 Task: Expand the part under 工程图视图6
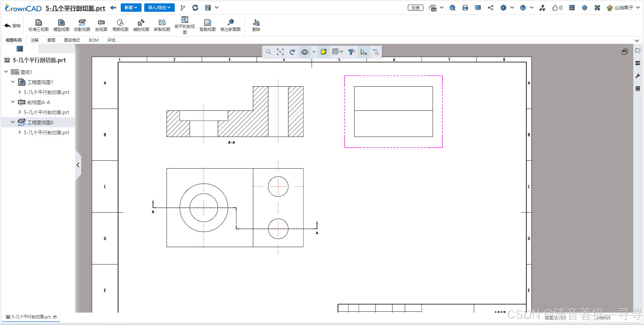tap(19, 133)
